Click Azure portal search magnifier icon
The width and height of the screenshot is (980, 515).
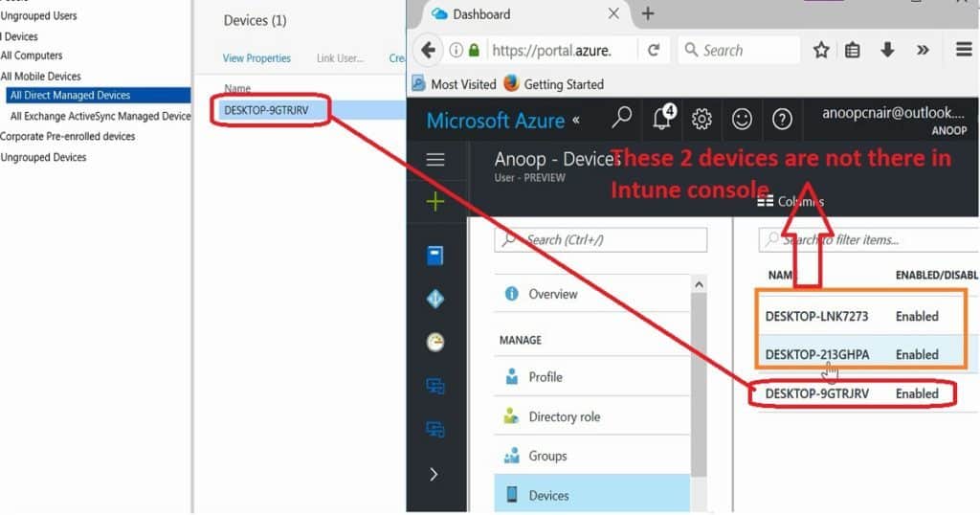click(x=621, y=118)
